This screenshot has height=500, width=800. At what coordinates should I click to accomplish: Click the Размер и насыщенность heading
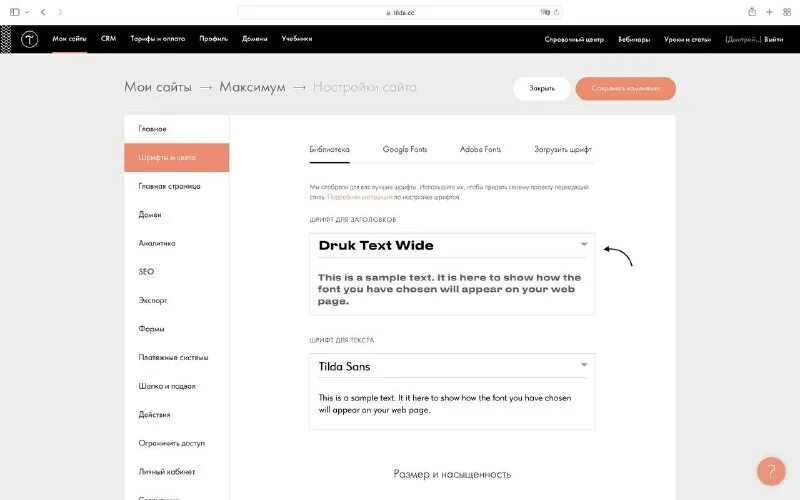click(452, 474)
